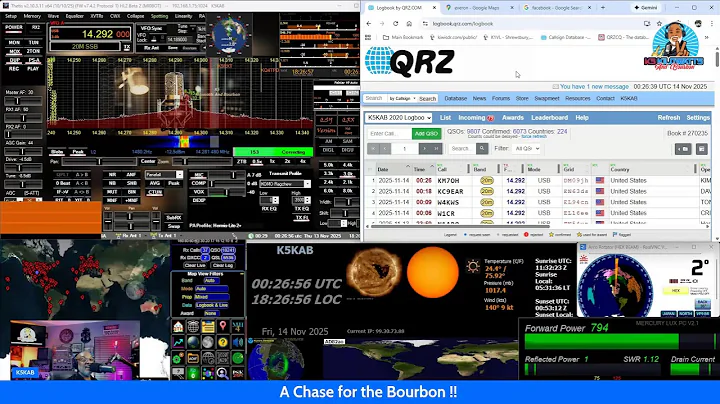Open the K5KAB 2020 Logbook dropdown
This screenshot has height=404, width=720.
[x=399, y=118]
